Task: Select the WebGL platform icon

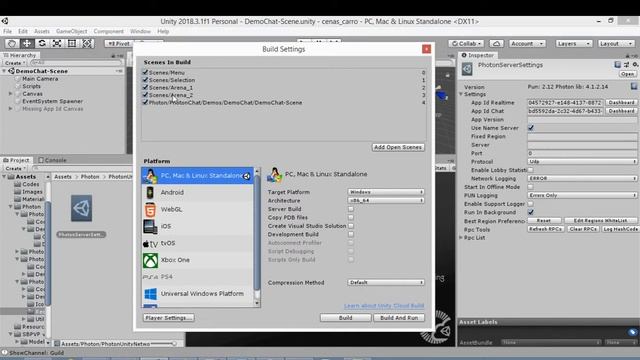Action: pyautogui.click(x=150, y=209)
